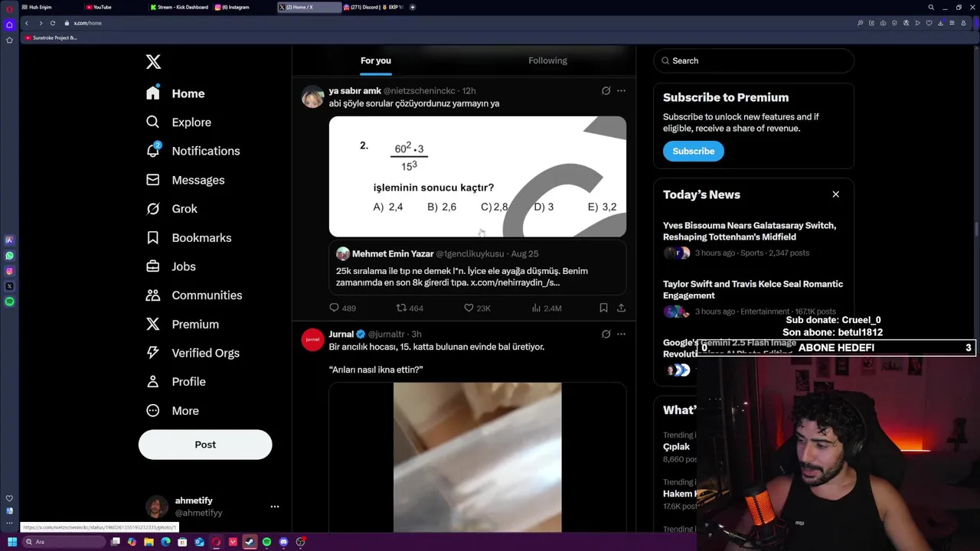This screenshot has width=980, height=551.
Task: Open Discord from the taskbar
Action: 283,542
